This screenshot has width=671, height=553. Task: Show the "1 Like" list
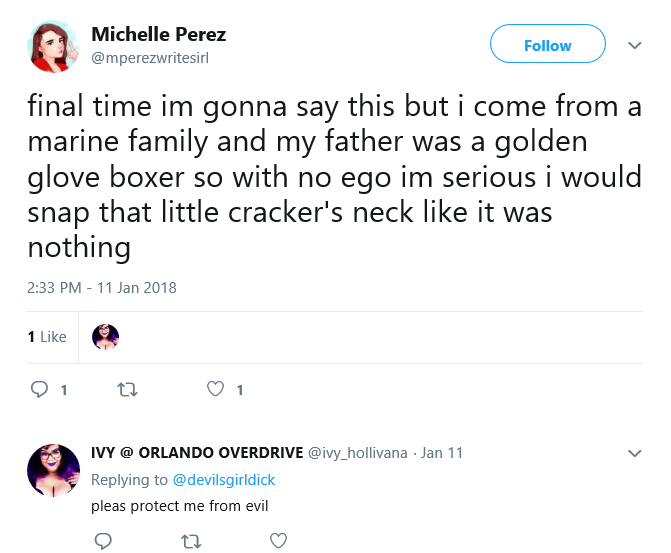pyautogui.click(x=47, y=337)
